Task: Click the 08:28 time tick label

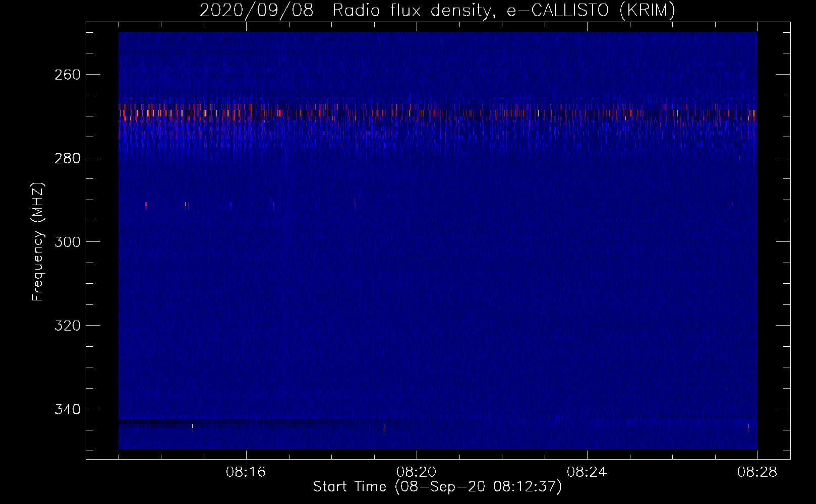Action: click(757, 472)
